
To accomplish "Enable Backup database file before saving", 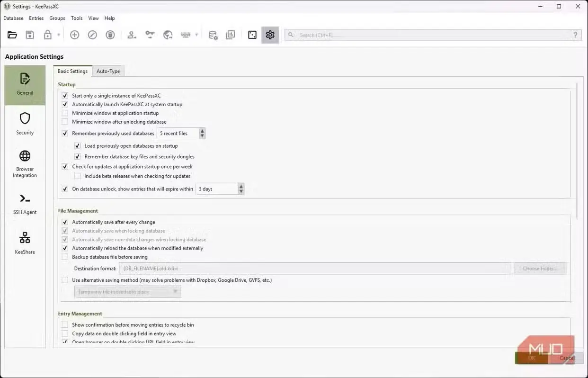I will click(x=65, y=257).
